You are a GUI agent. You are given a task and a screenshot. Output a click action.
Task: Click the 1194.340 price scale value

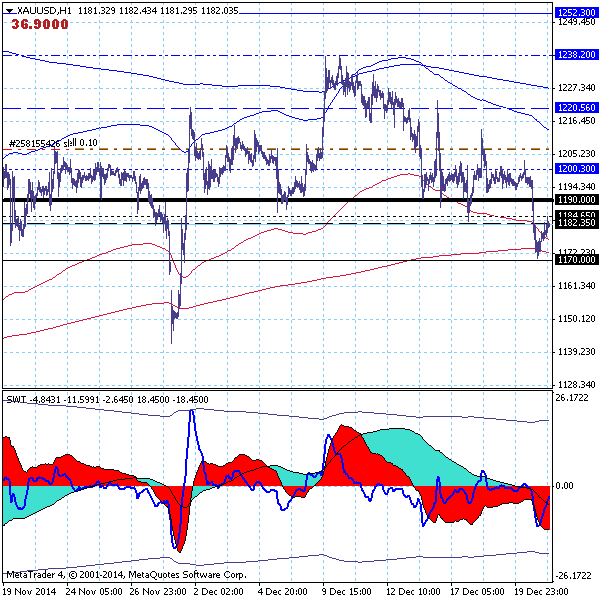click(576, 187)
